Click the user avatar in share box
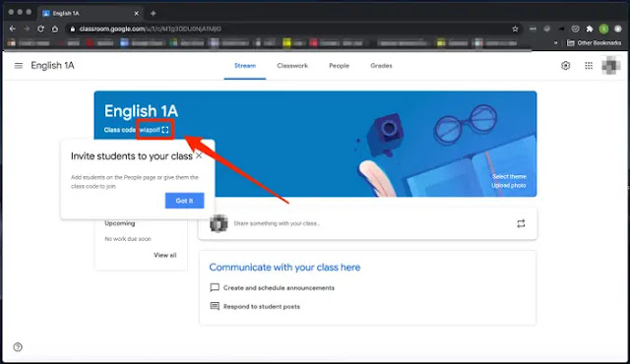Viewport: 630px width, 364px height. click(219, 223)
